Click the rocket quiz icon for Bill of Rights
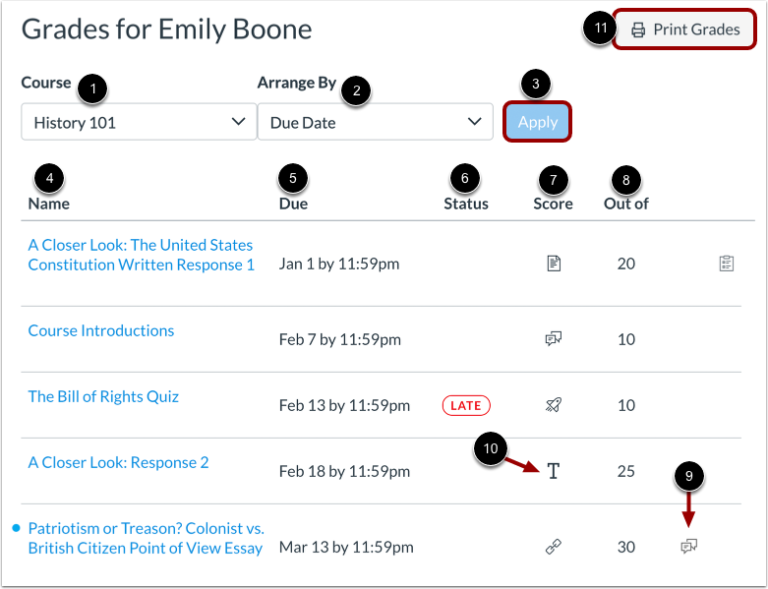This screenshot has height=589, width=768. coord(553,405)
